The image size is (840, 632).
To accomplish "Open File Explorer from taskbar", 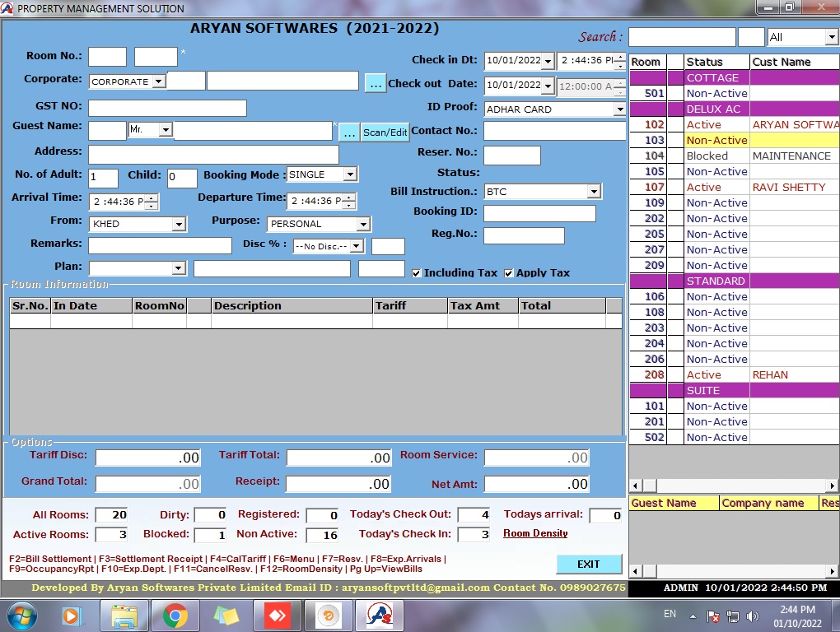I will [x=124, y=616].
